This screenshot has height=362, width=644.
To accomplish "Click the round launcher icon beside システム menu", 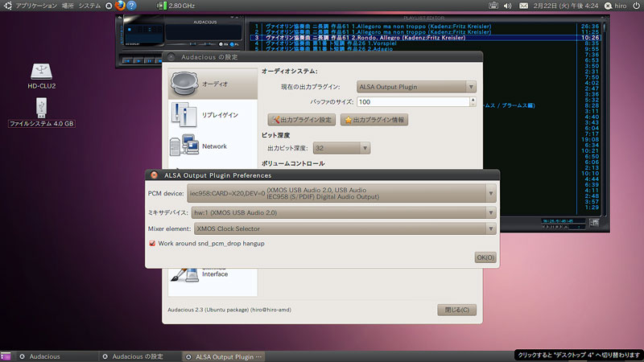I will 109,6.
